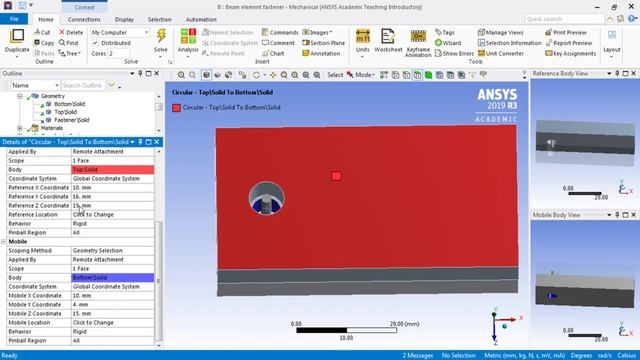Open the Layout dropdown
Screen dimensions: 640x360
coord(611,43)
